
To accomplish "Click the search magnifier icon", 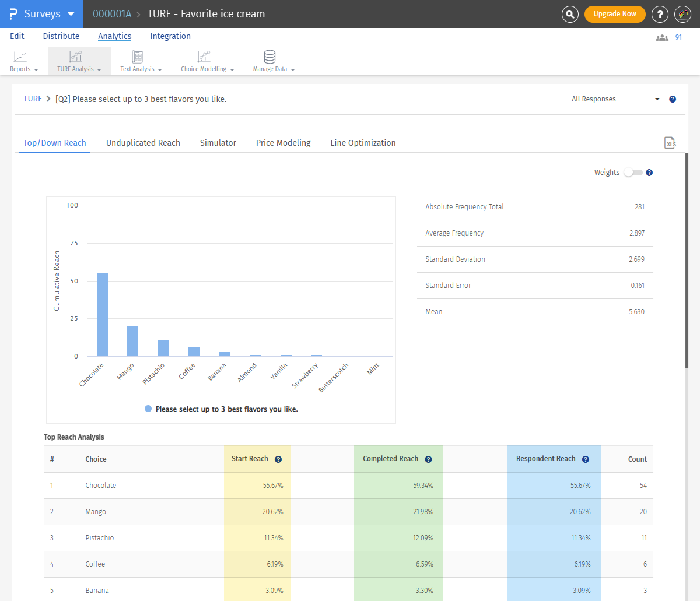I will coord(570,14).
